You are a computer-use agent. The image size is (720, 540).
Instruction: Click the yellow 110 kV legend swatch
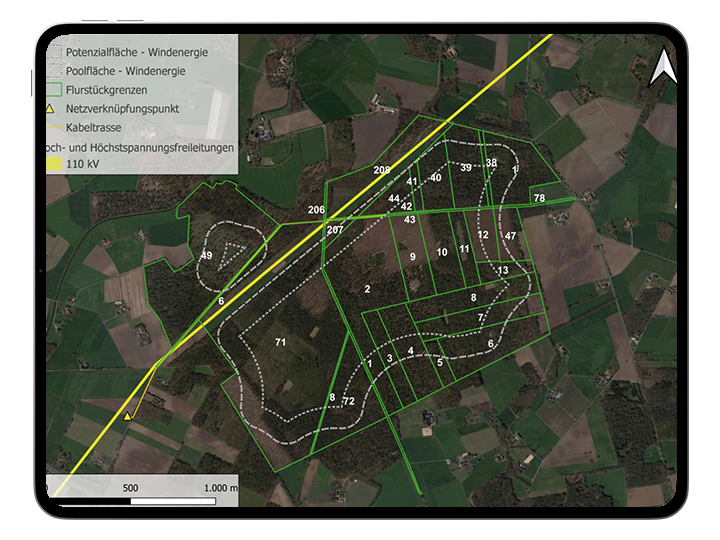(x=52, y=164)
